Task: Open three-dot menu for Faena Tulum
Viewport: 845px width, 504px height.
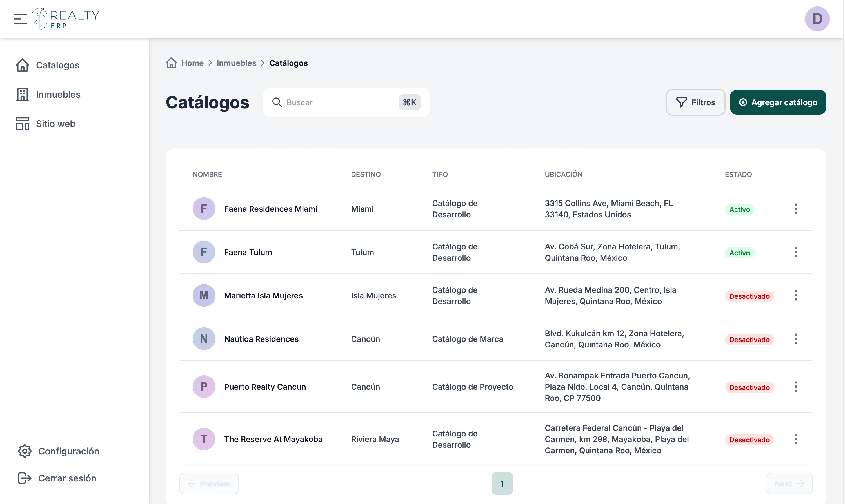Action: coord(795,252)
